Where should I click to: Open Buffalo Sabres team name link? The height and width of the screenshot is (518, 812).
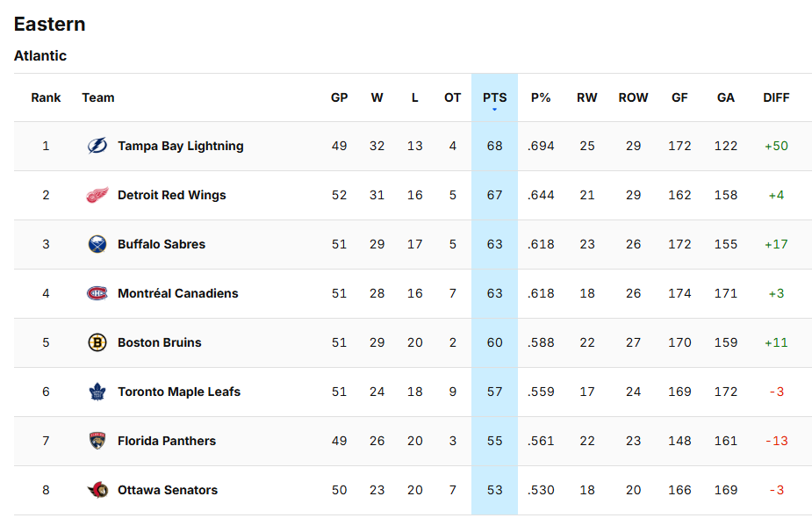(x=162, y=245)
